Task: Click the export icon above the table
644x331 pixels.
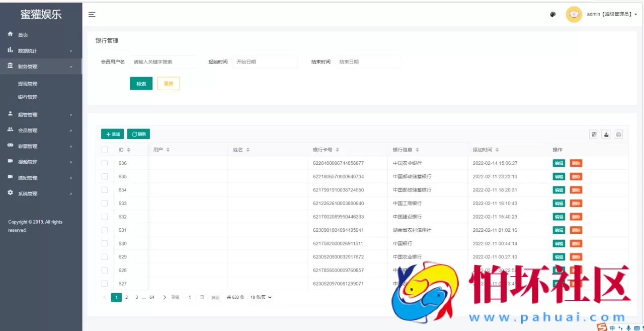Action: click(x=606, y=134)
